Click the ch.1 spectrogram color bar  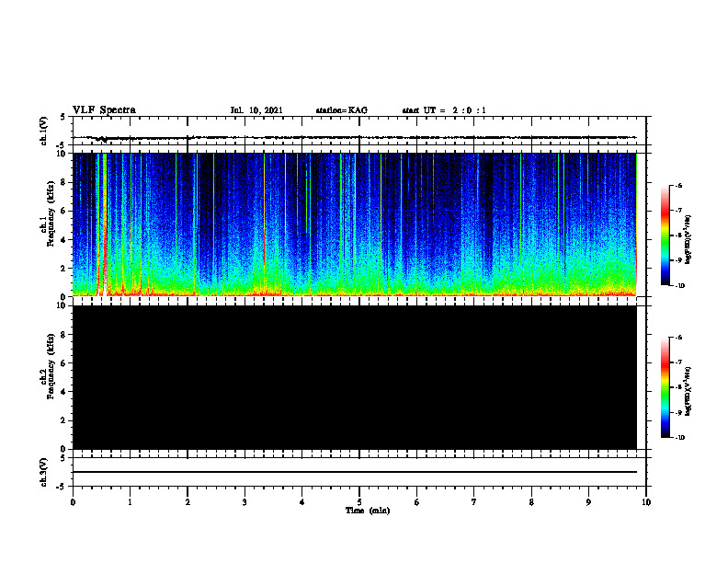(665, 236)
